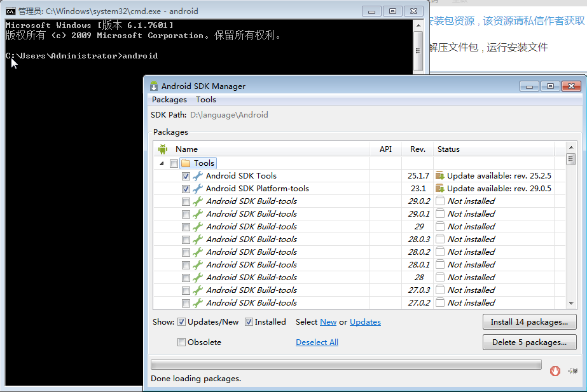
Task: Select New packages link
Action: pyautogui.click(x=328, y=322)
